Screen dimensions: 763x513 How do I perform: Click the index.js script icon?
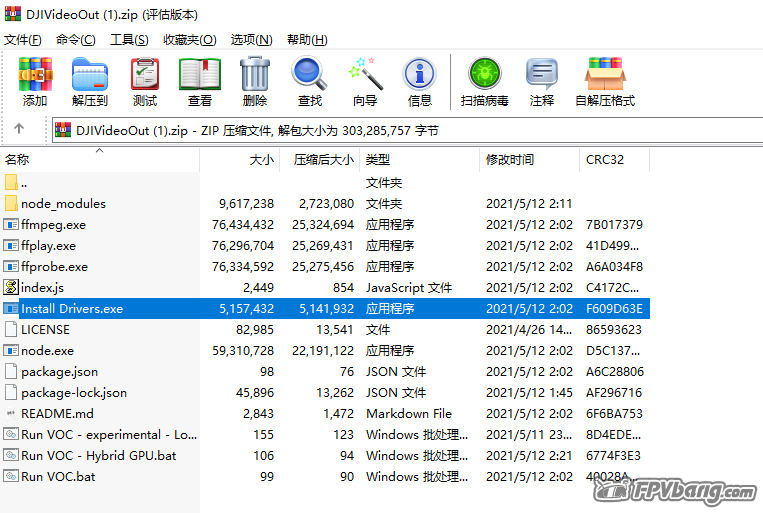11,287
